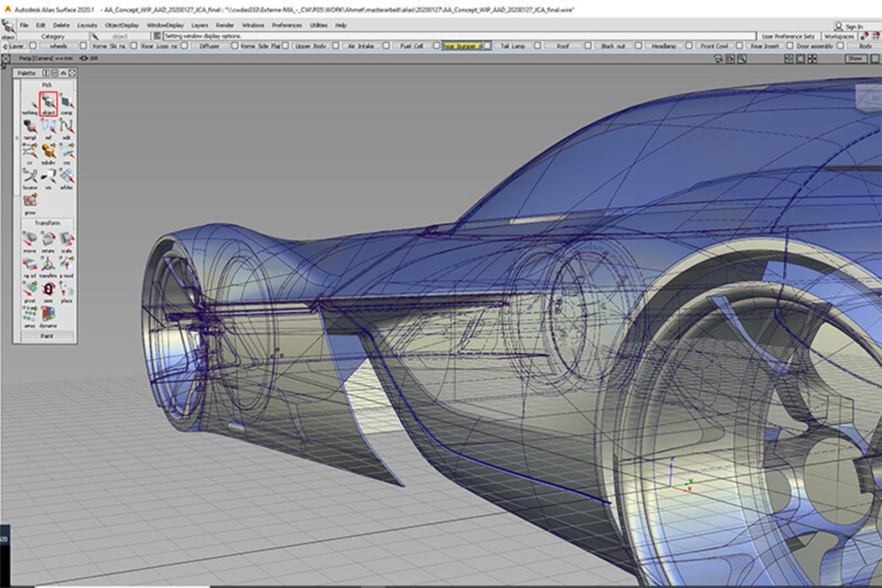Select the Pick object tool
The height and width of the screenshot is (588, 882).
(48, 104)
